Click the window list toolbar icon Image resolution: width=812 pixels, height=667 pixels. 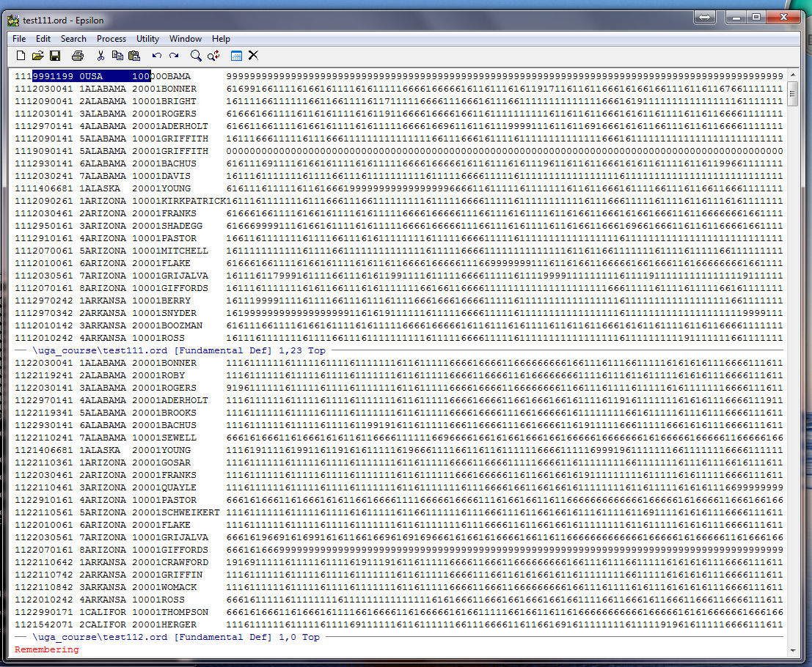(236, 56)
